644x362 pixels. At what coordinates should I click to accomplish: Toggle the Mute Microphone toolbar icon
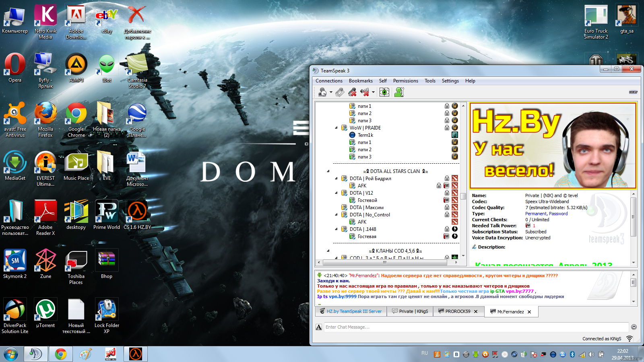[x=353, y=92]
